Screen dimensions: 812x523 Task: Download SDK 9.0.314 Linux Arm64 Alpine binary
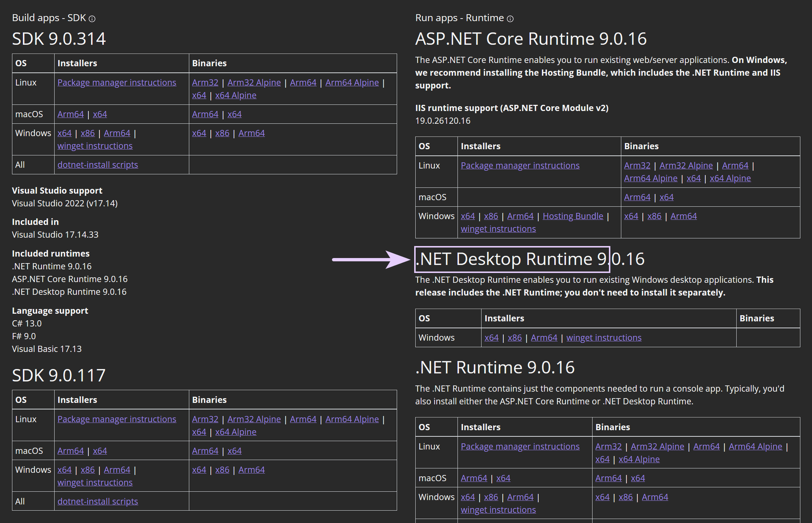[352, 83]
